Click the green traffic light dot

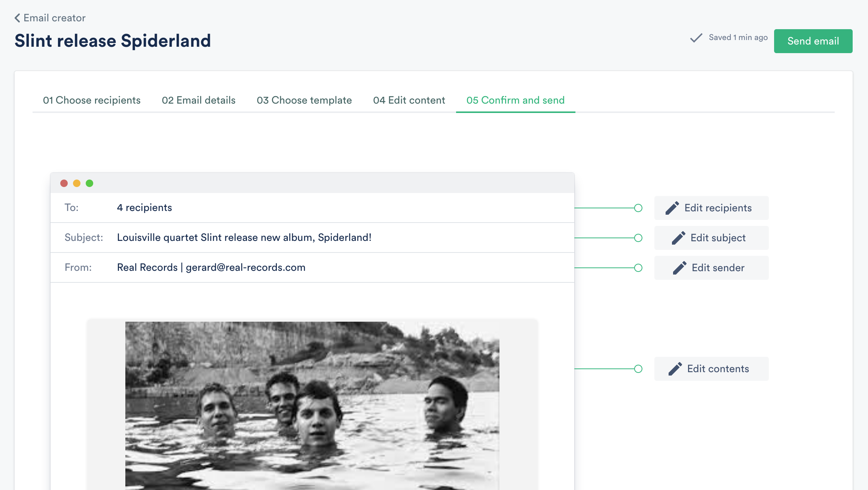pos(89,184)
